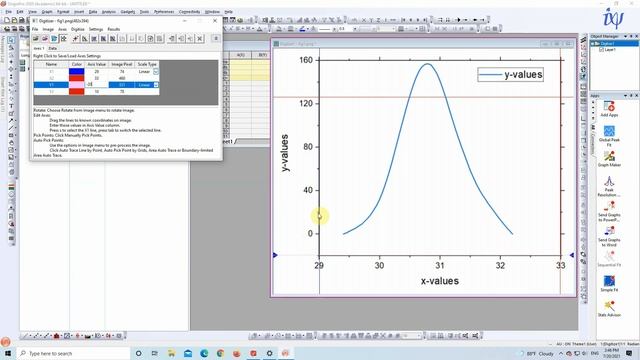Collapse the Digitizer1 node in Object Manager

pos(593,43)
